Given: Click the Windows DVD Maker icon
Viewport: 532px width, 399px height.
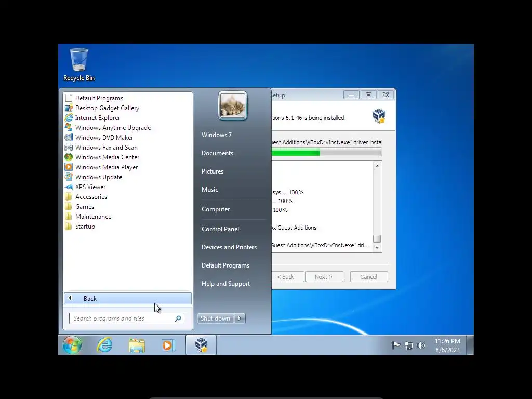Looking at the screenshot, I should (69, 137).
